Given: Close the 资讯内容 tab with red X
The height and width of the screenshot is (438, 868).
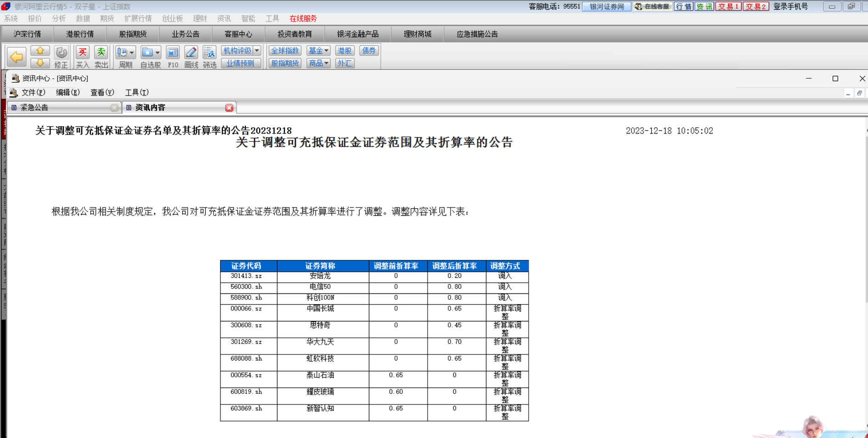Looking at the screenshot, I should coord(229,108).
